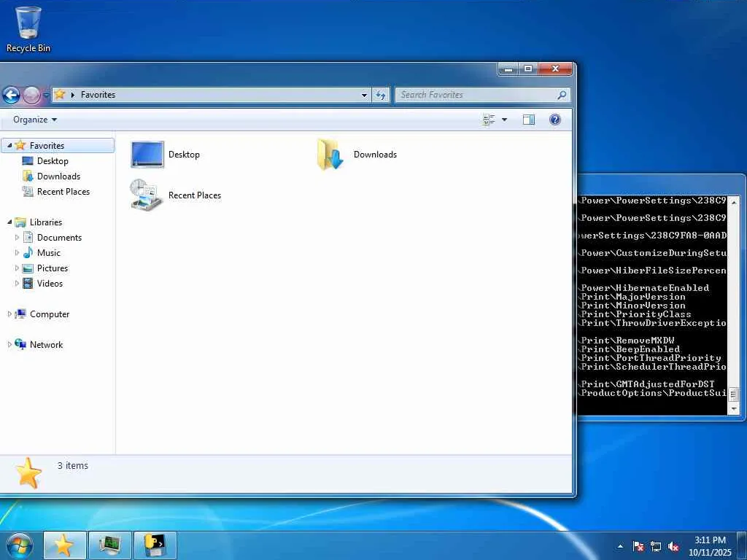This screenshot has height=560, width=747.
Task: Click the 'Favorites' address bar breadcrumb
Action: point(98,95)
